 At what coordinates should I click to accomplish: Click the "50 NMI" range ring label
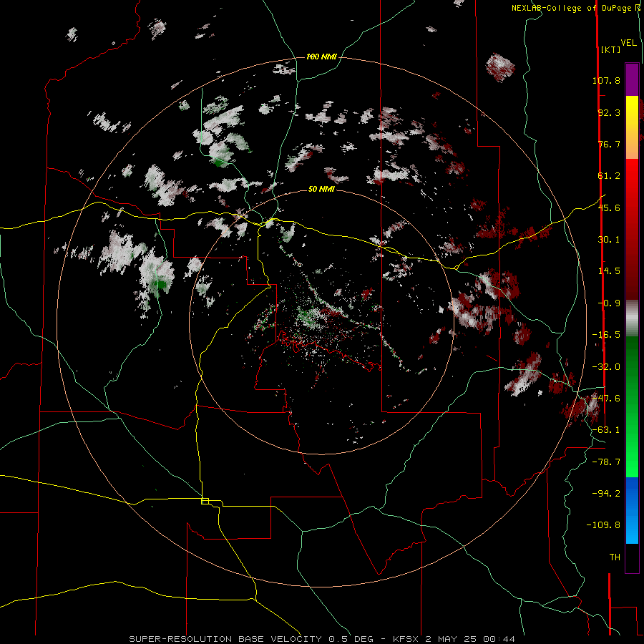tap(321, 190)
